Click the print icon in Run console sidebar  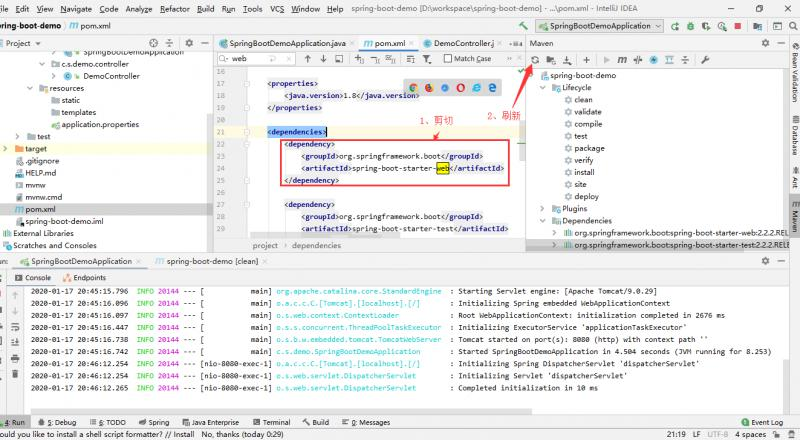15,359
